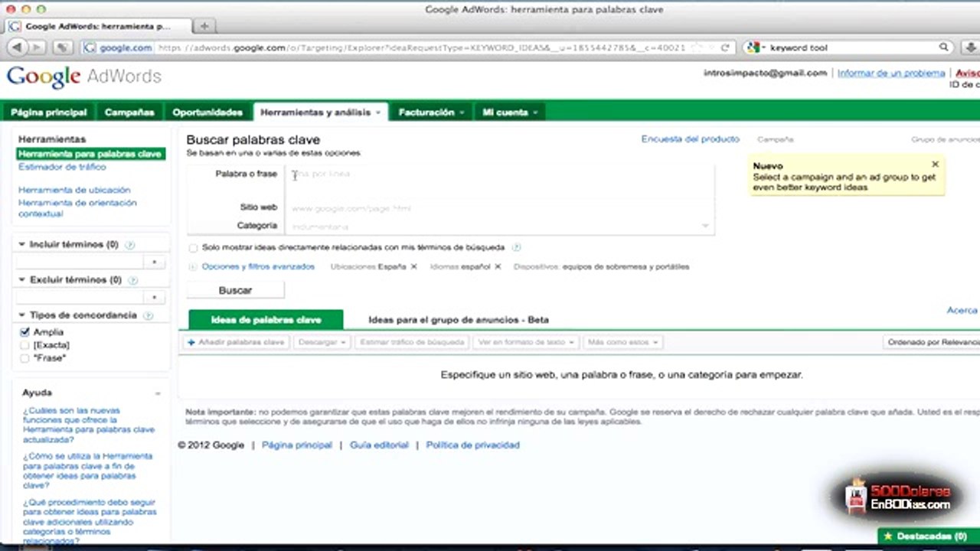Dismiss the yellow Nuevo notification
This screenshot has height=551, width=980.
coord(935,165)
